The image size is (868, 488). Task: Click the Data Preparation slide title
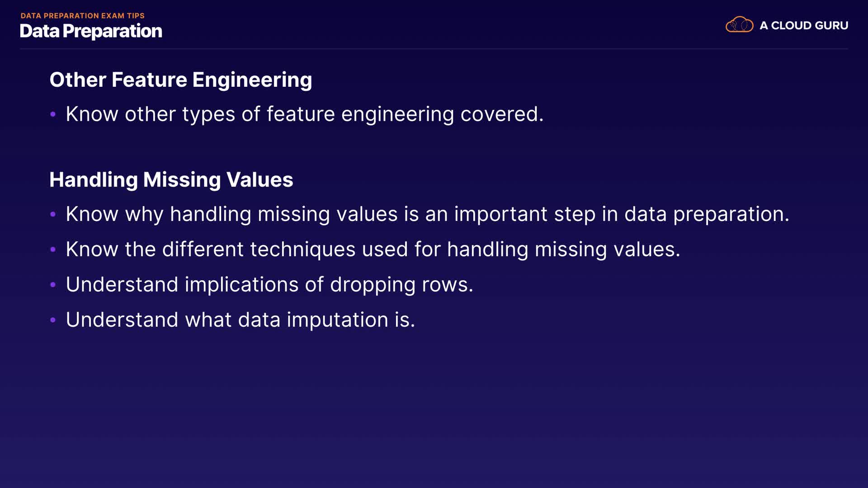(91, 31)
